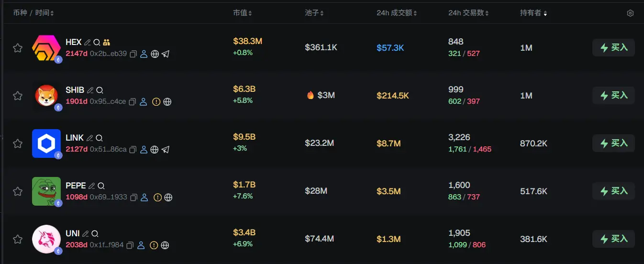Favorite the UNI token with star

pyautogui.click(x=18, y=239)
